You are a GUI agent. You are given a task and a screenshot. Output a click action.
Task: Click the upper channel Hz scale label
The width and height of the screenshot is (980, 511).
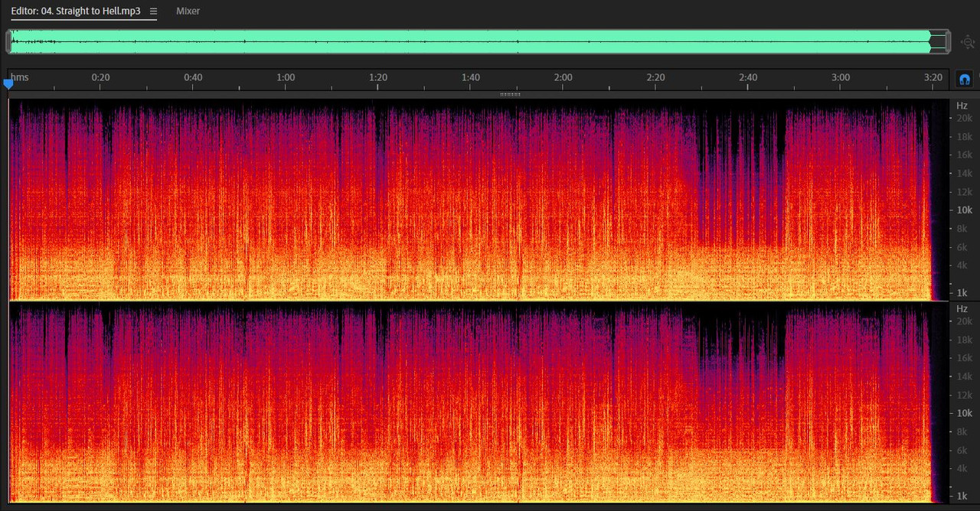[x=962, y=106]
